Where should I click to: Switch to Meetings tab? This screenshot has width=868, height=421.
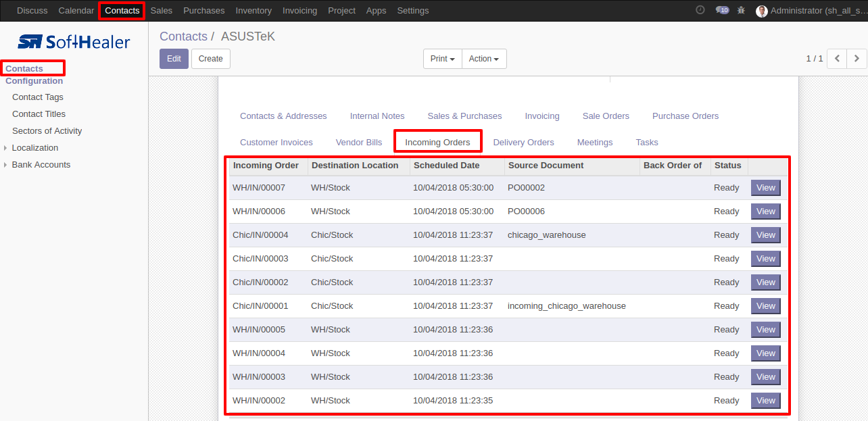coord(595,143)
